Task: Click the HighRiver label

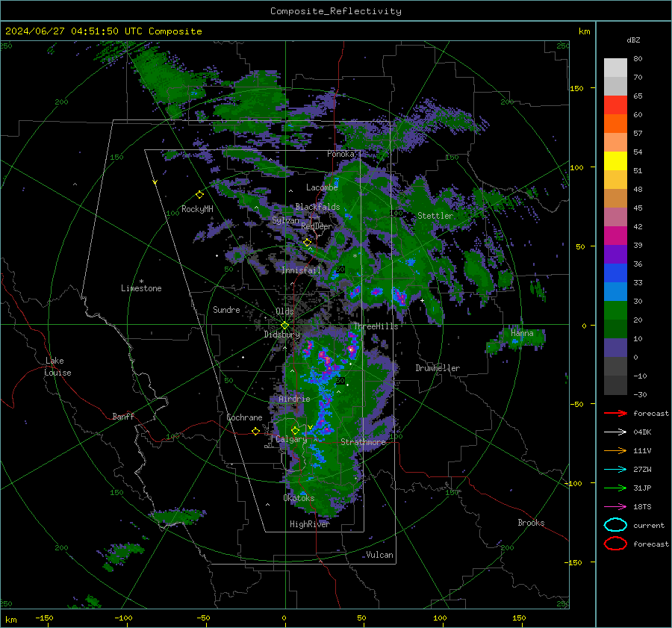Action: pos(309,524)
